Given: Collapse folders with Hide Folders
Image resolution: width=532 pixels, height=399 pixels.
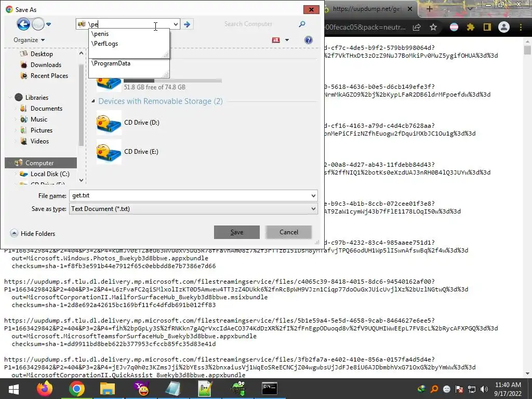Looking at the screenshot, I should pyautogui.click(x=33, y=233).
